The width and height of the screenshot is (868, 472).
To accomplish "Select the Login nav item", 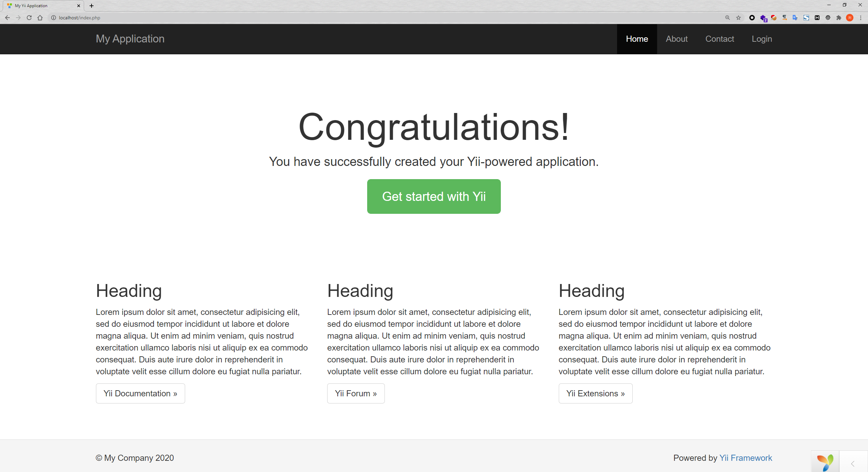I will click(762, 39).
